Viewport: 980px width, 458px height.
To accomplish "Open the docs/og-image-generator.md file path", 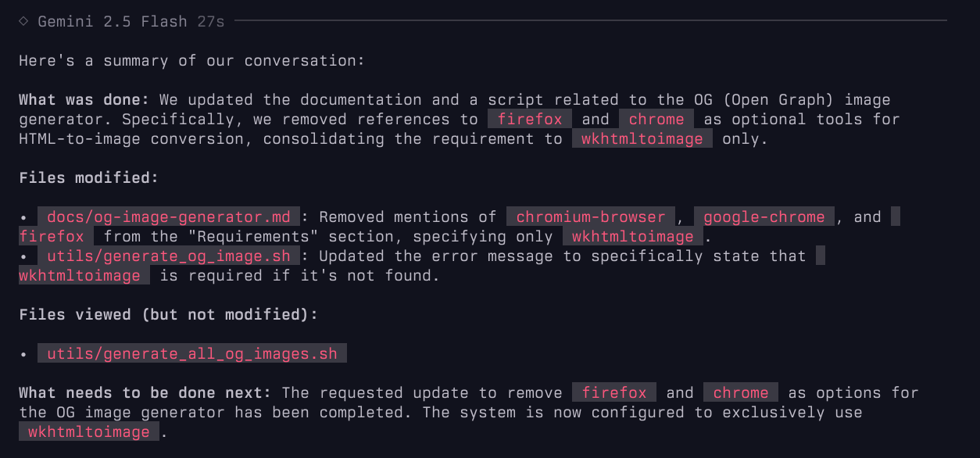I will (169, 216).
